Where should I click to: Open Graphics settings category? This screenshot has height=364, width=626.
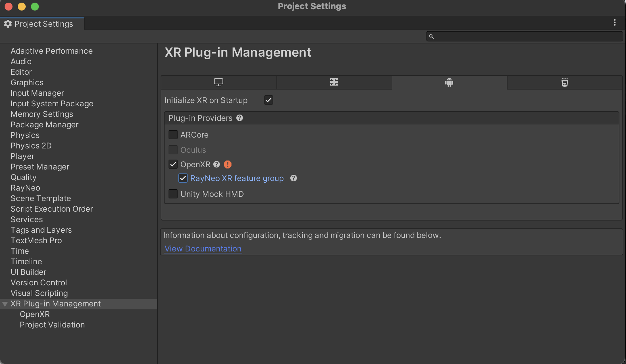[x=27, y=83]
